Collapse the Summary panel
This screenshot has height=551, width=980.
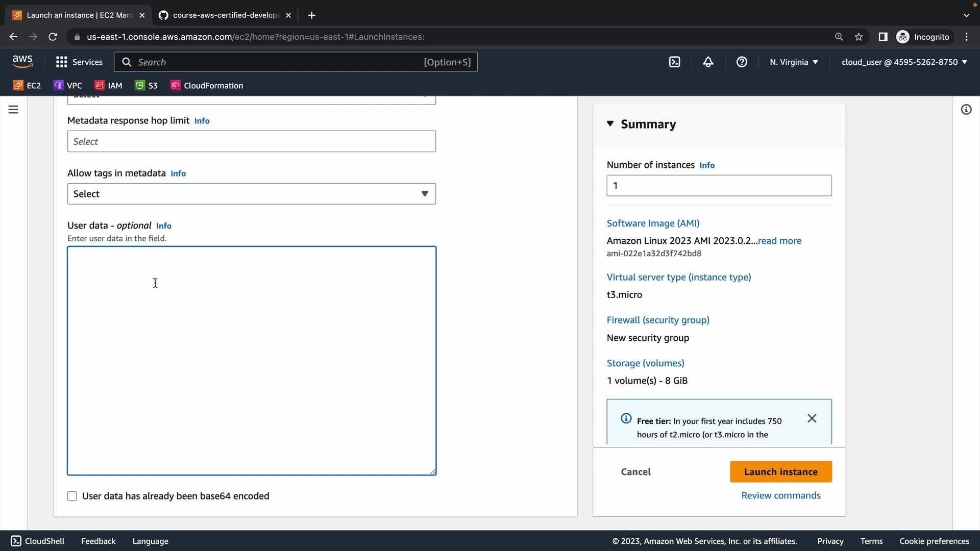pyautogui.click(x=610, y=124)
